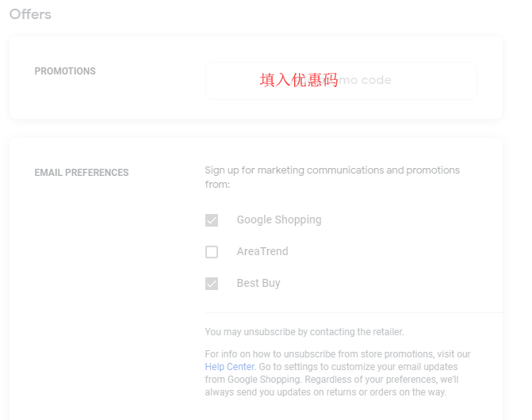Viewport: 532px width, 420px height.
Task: Click the EMAIL PREFERENCES section label
Action: 82,173
